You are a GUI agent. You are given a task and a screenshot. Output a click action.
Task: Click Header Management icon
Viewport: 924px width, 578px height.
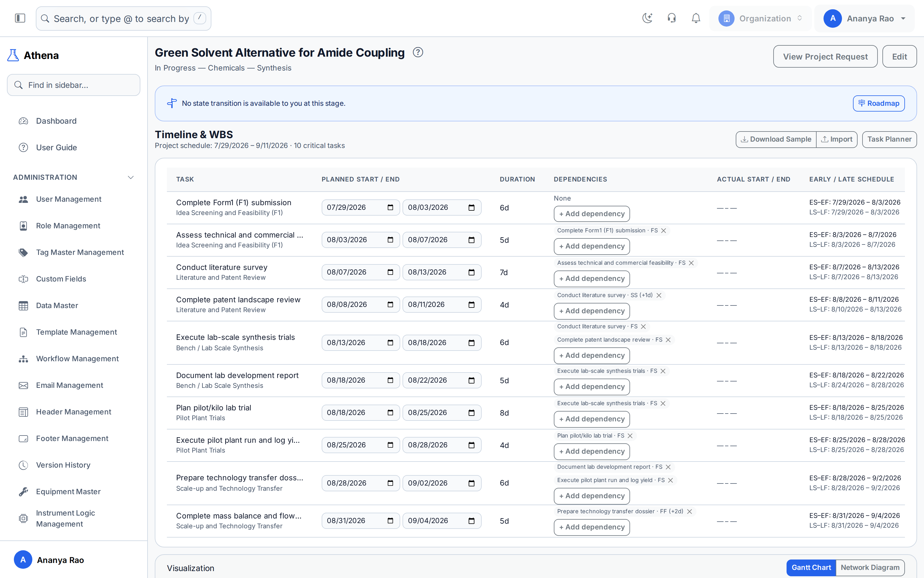23,412
